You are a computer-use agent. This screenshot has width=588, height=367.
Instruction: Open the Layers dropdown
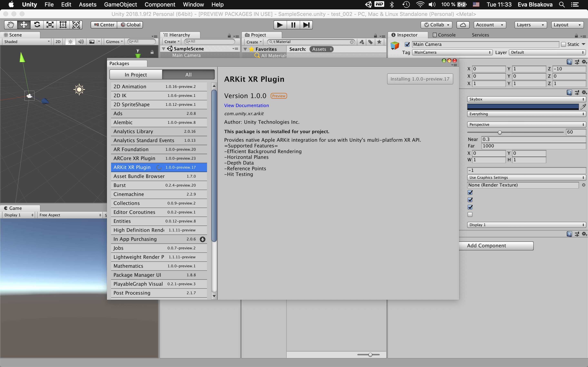530,25
